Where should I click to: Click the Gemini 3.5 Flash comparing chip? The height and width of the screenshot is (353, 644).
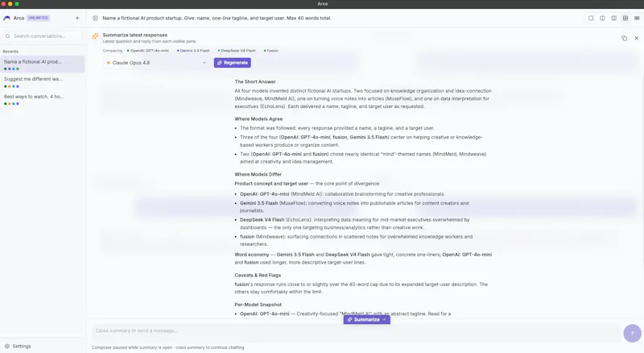(x=193, y=51)
